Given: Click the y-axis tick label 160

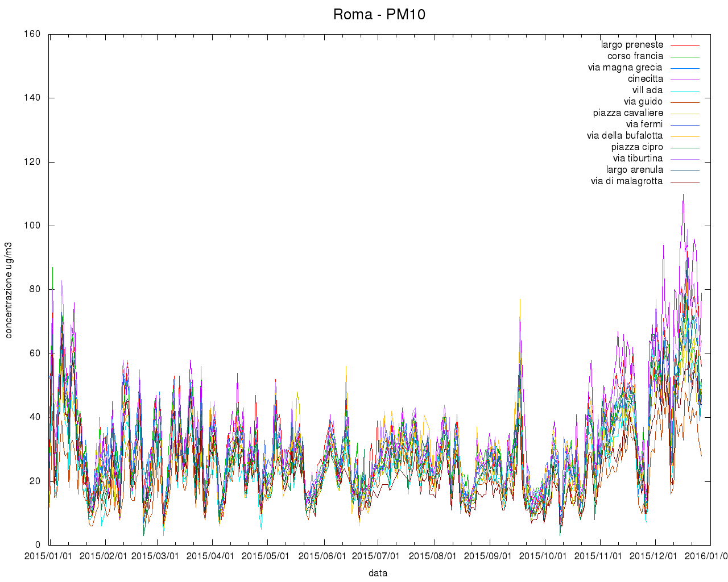Looking at the screenshot, I should pyautogui.click(x=32, y=34).
